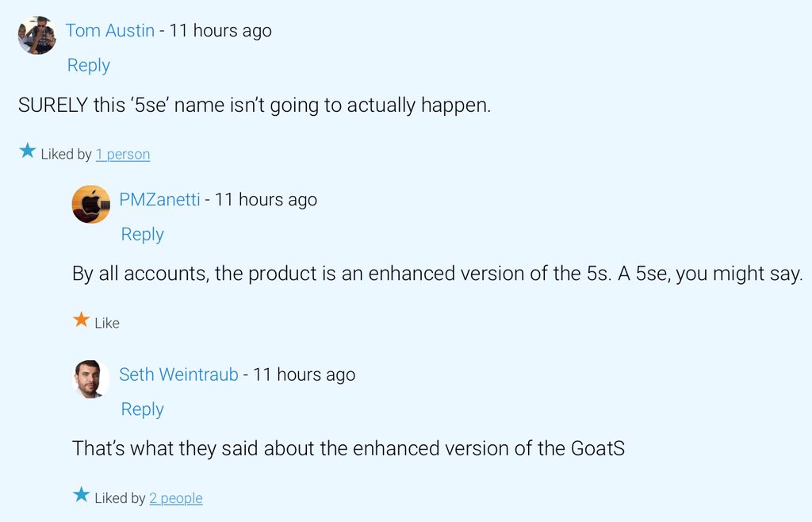
Task: Reply to PMZanetti's comment
Action: 142,234
